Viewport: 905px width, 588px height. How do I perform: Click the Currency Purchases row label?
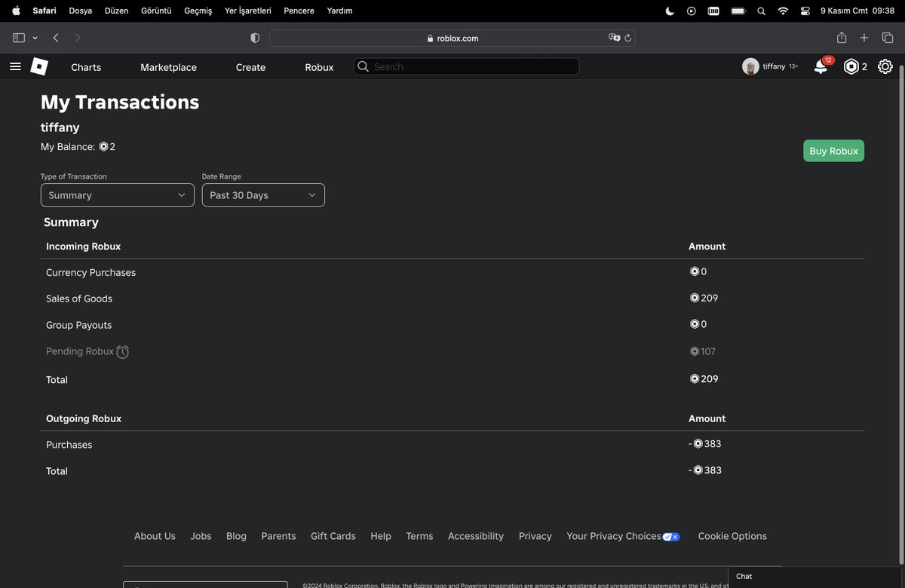point(90,272)
